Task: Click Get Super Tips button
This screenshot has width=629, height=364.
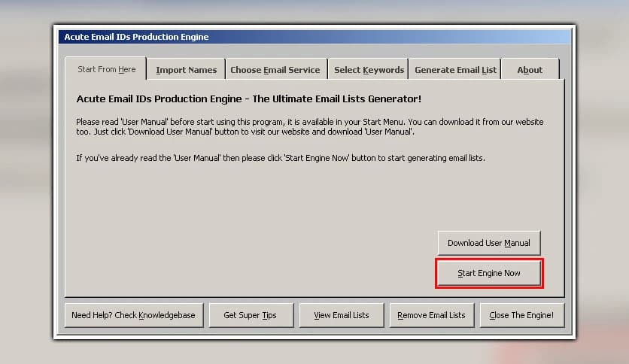Action: (251, 315)
